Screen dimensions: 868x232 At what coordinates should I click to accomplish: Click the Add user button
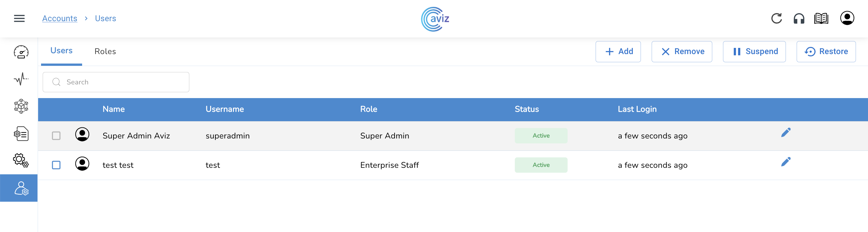[618, 51]
